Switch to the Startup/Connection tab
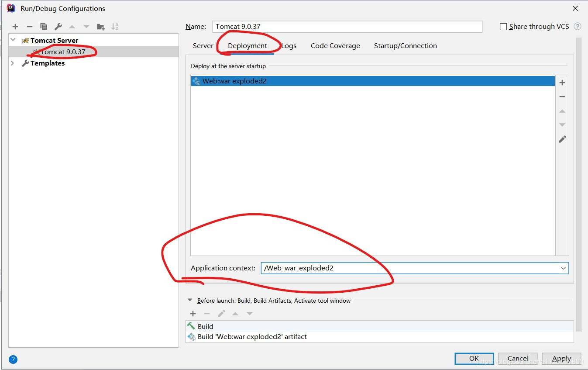This screenshot has width=588, height=370. pyautogui.click(x=406, y=46)
